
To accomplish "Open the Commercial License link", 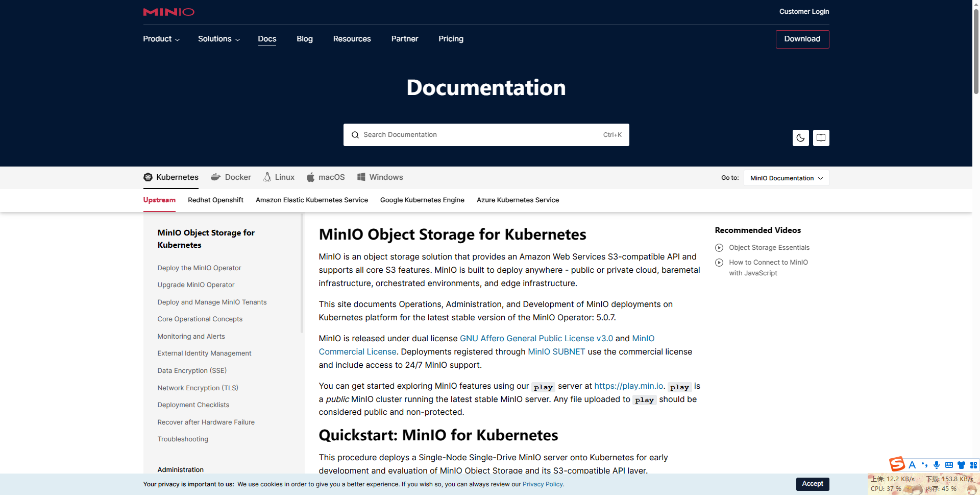I will point(357,351).
